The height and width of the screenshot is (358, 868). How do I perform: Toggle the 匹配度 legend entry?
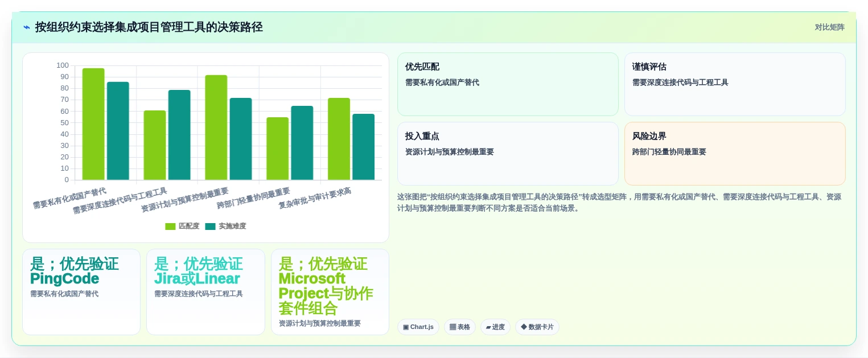click(182, 226)
